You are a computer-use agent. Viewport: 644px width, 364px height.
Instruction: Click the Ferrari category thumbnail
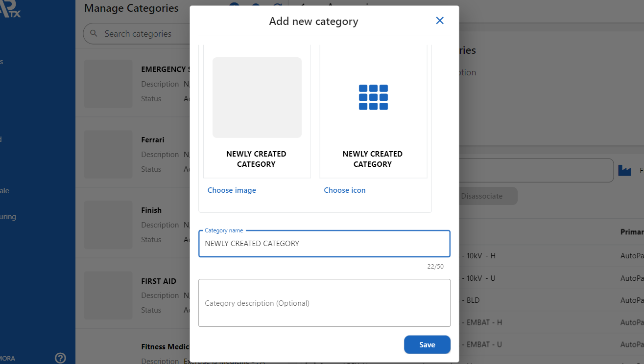click(x=108, y=154)
